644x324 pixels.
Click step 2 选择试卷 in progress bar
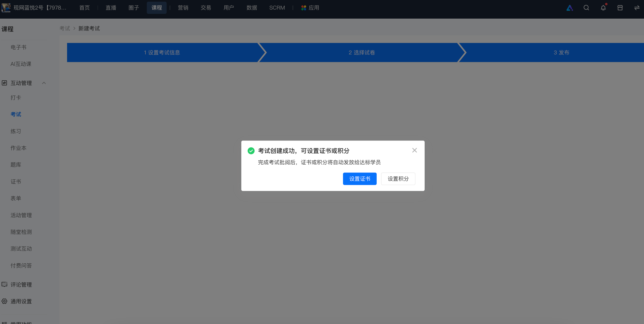pyautogui.click(x=362, y=52)
